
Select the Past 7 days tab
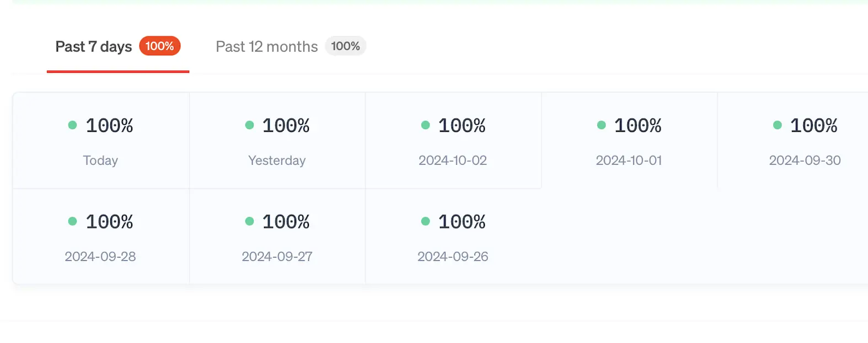[x=93, y=46]
